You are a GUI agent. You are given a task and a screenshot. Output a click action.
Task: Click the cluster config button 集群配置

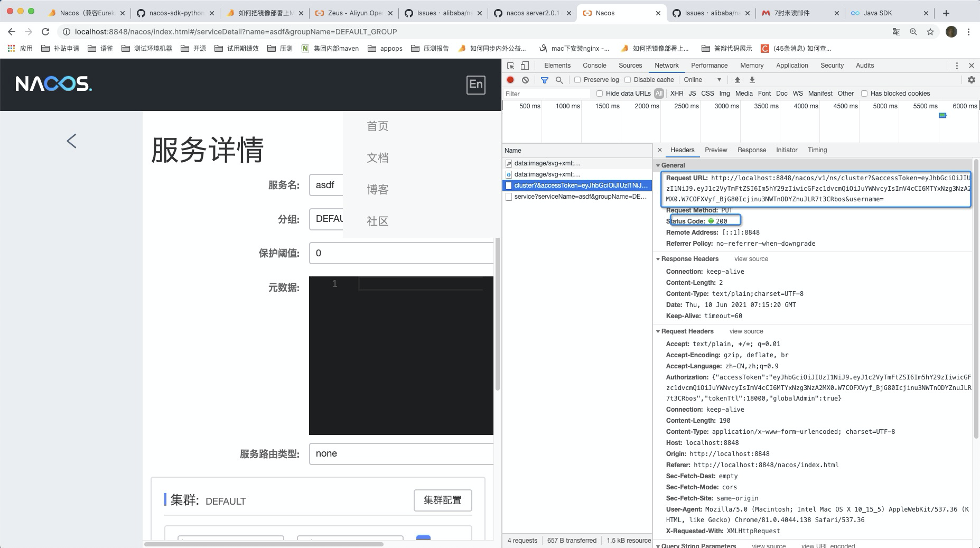click(443, 500)
